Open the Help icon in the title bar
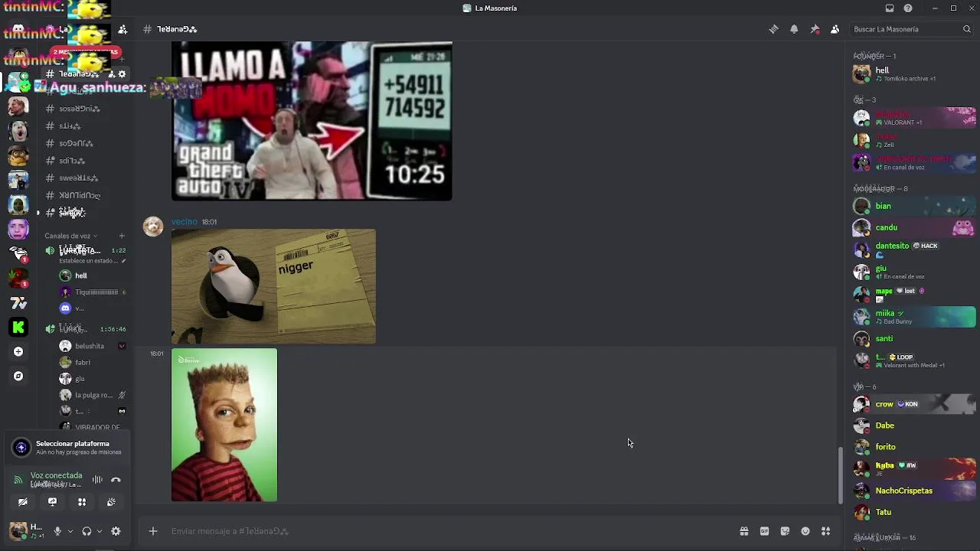The image size is (980, 551). coord(908,8)
